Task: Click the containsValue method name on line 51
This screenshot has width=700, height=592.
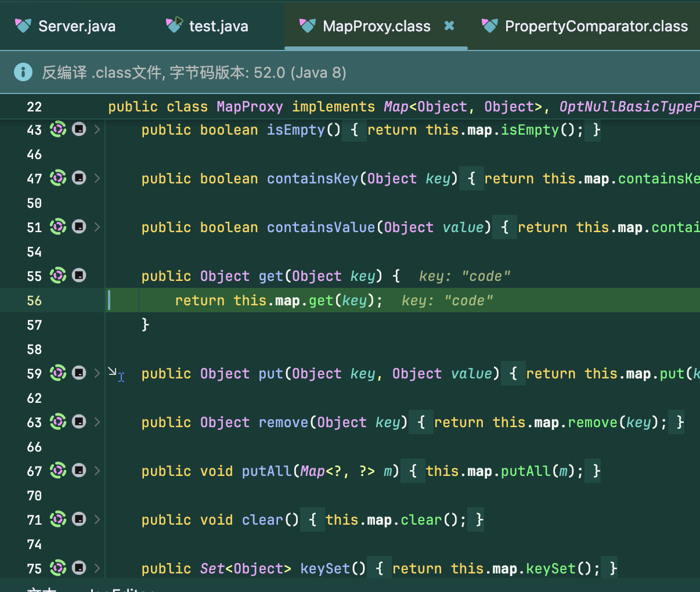Action: [321, 227]
